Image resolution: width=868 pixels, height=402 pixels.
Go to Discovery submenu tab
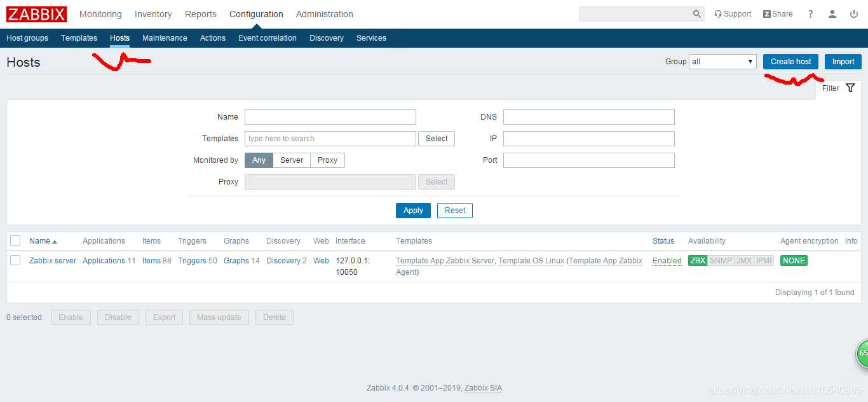click(x=327, y=38)
